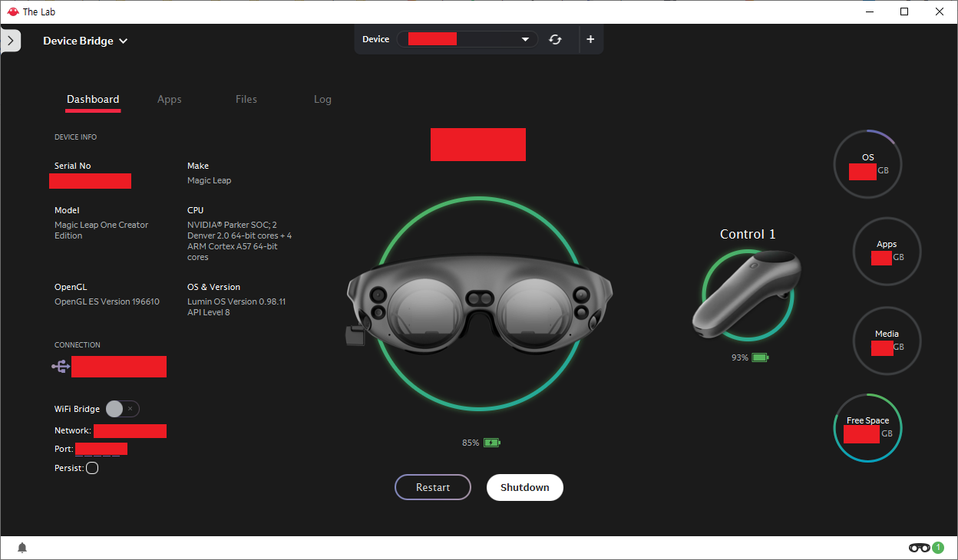Switch to the Dashboard tab
This screenshot has height=560, width=958.
click(x=93, y=100)
